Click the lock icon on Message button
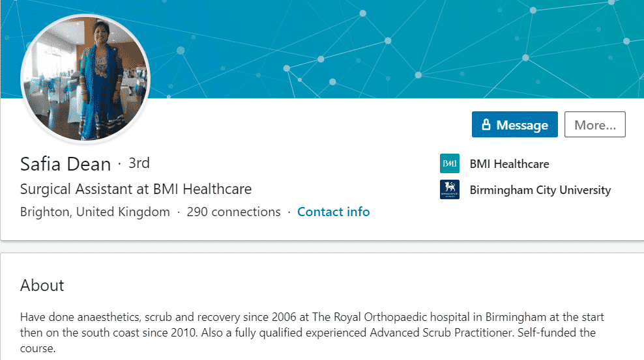 coord(486,124)
